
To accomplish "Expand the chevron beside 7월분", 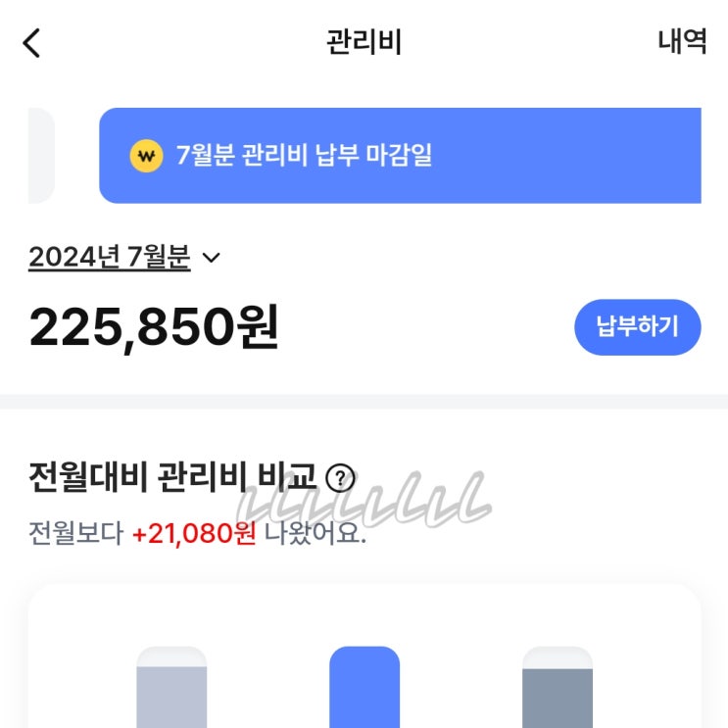I will tap(211, 259).
